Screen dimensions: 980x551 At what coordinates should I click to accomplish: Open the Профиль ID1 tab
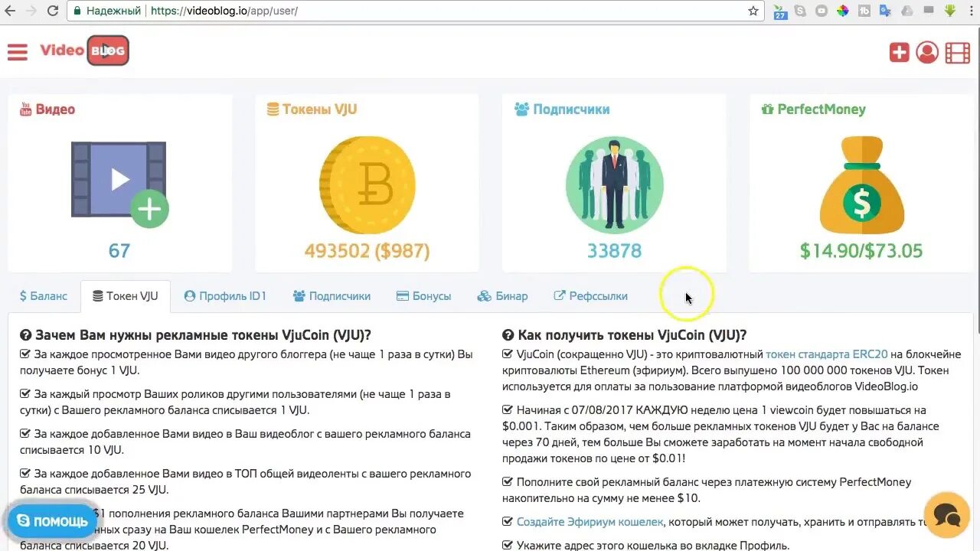tap(225, 296)
